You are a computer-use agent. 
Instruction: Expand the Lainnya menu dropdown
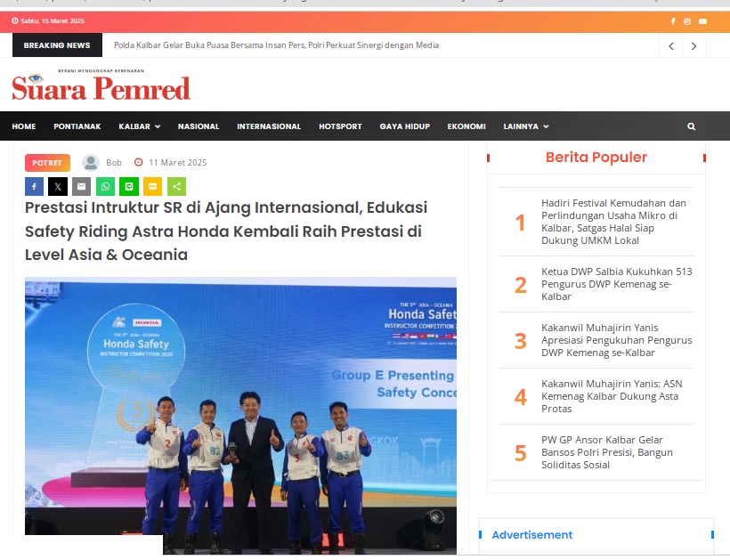tap(525, 126)
